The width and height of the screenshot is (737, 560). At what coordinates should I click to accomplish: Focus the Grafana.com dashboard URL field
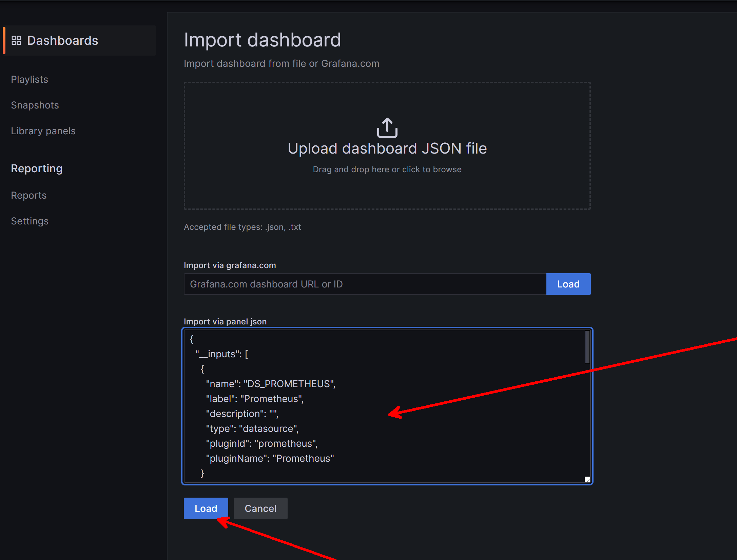(365, 284)
